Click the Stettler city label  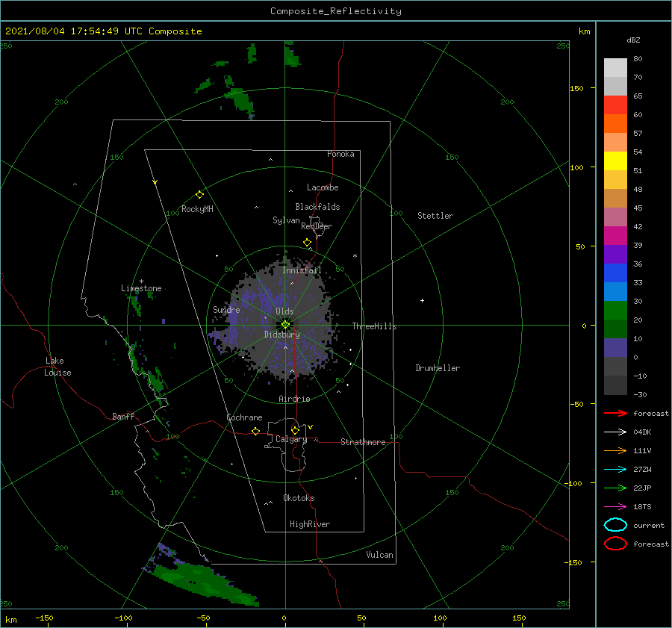point(435,216)
